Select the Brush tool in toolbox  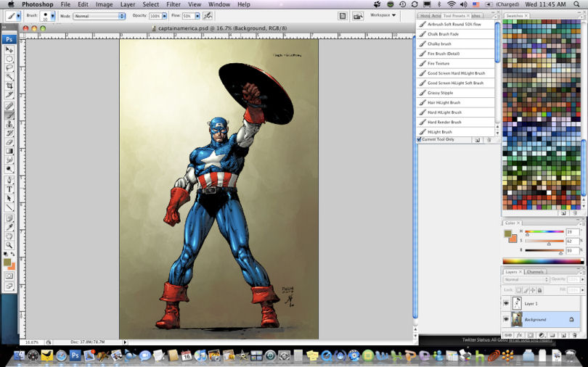[x=9, y=115]
